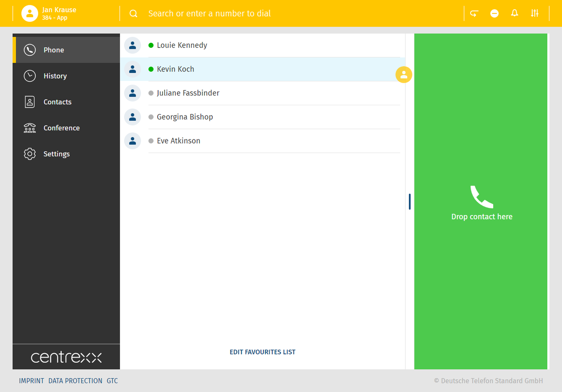The width and height of the screenshot is (562, 392).
Task: Open the History menu item
Action: click(55, 76)
